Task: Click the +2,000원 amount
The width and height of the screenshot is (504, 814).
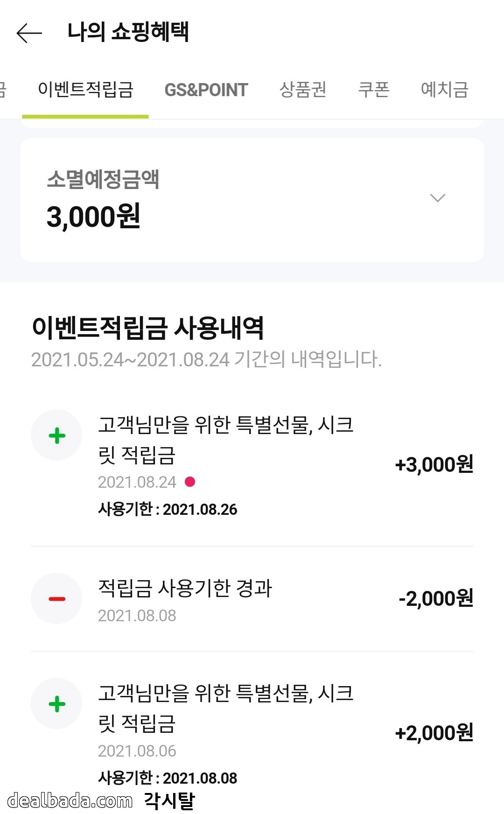Action: click(434, 733)
